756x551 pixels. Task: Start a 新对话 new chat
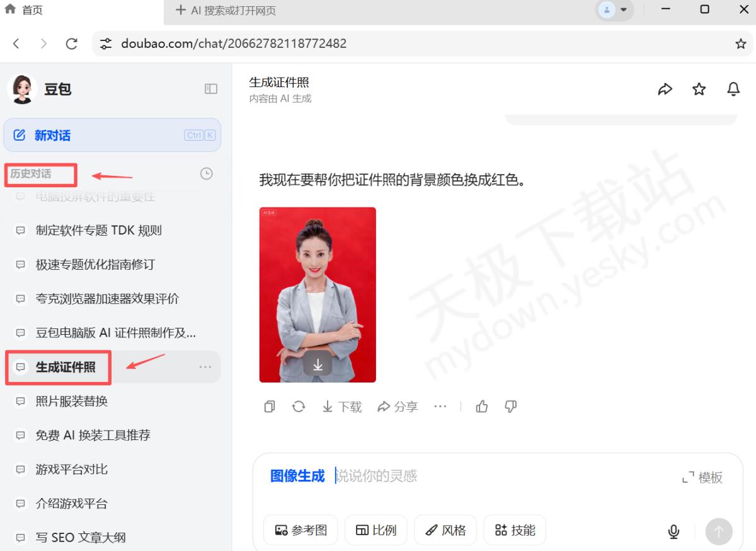click(112, 136)
